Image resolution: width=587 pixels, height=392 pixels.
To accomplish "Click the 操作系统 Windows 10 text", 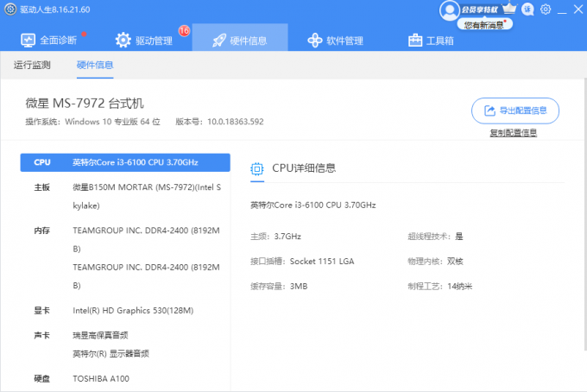I will [x=93, y=122].
